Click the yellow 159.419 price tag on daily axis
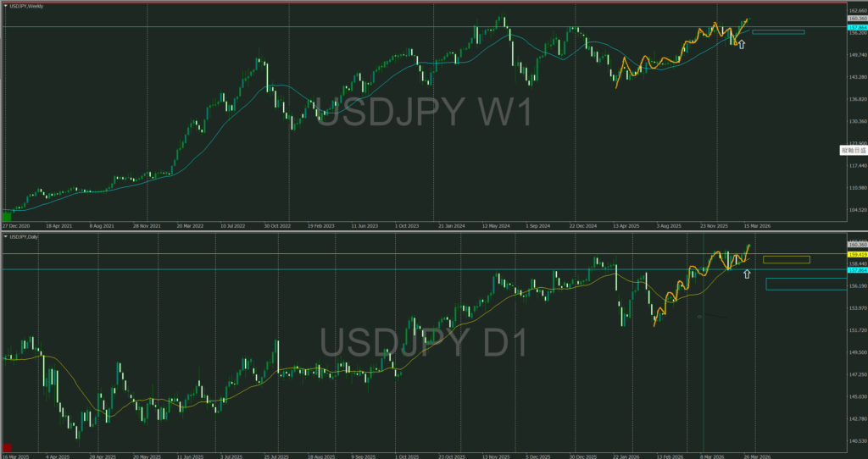The width and height of the screenshot is (868, 459). [x=856, y=254]
